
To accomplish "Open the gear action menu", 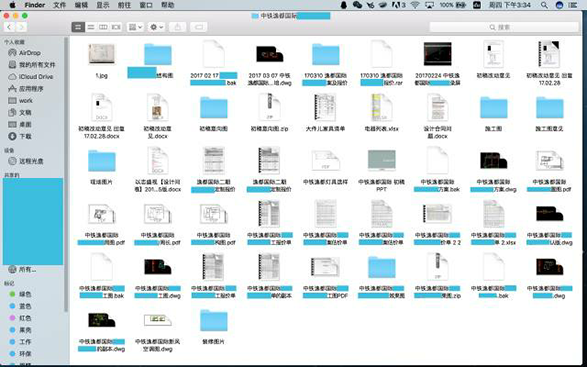I will tap(156, 27).
